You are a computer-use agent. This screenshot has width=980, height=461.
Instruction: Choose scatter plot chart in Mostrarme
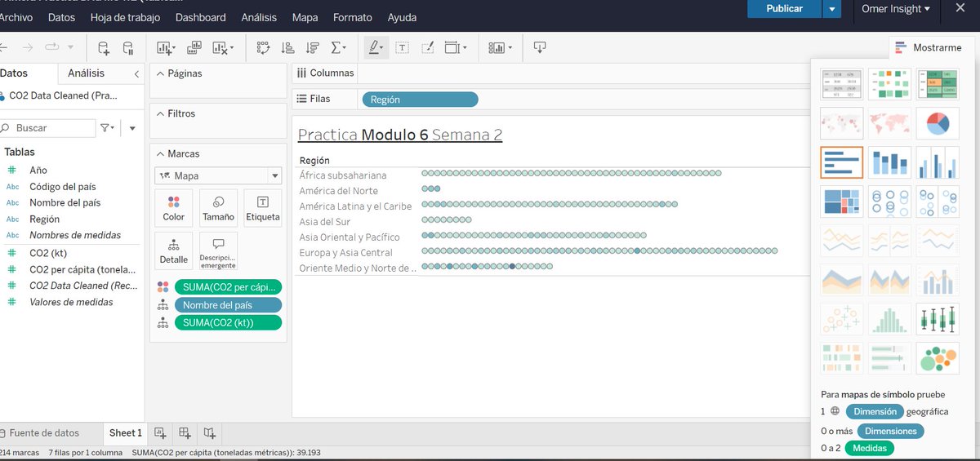pyautogui.click(x=842, y=319)
